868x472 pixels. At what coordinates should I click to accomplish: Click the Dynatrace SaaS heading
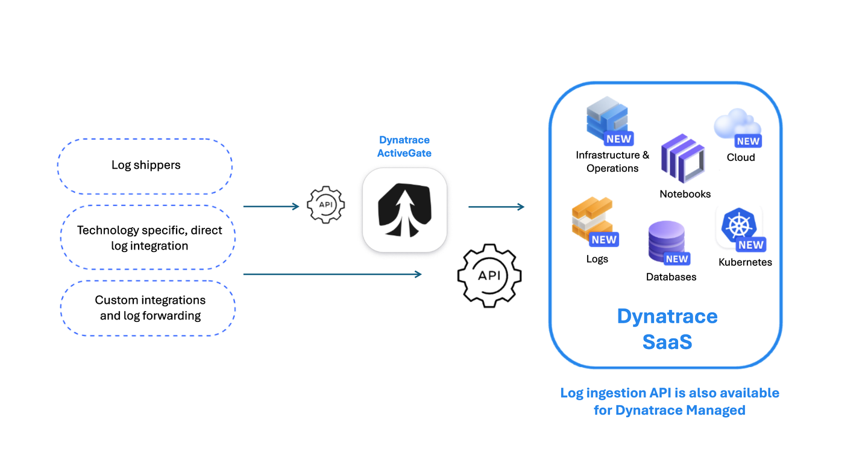pyautogui.click(x=667, y=329)
